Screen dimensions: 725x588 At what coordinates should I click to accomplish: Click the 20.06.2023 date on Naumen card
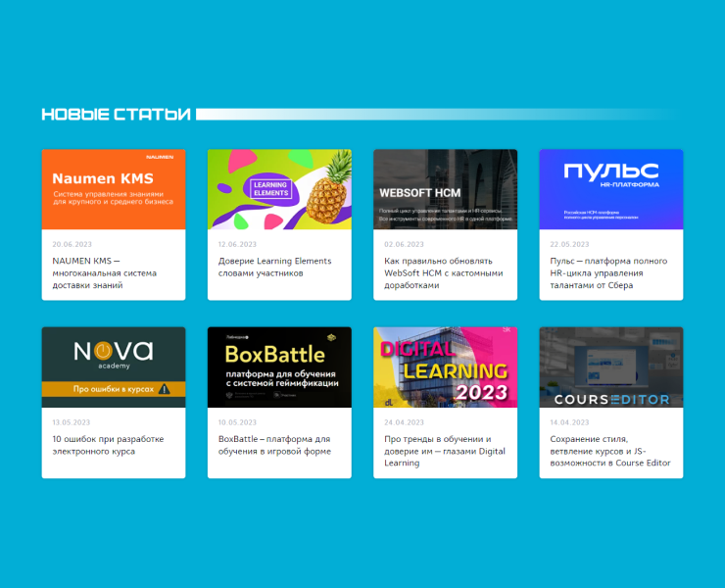72,244
